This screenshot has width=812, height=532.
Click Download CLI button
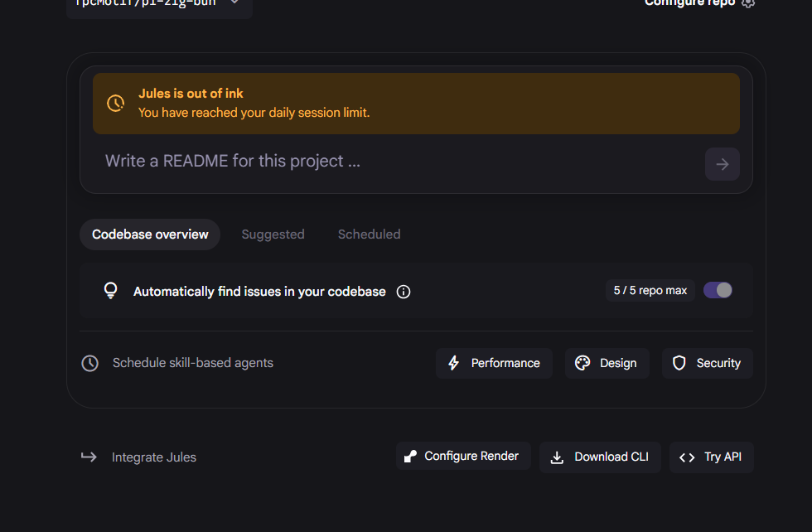(600, 457)
